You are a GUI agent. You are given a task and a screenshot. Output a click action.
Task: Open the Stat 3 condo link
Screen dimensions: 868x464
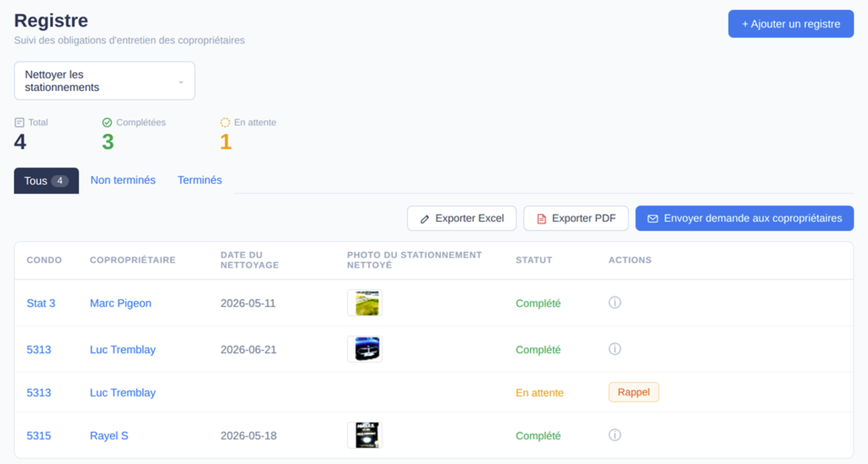(41, 303)
